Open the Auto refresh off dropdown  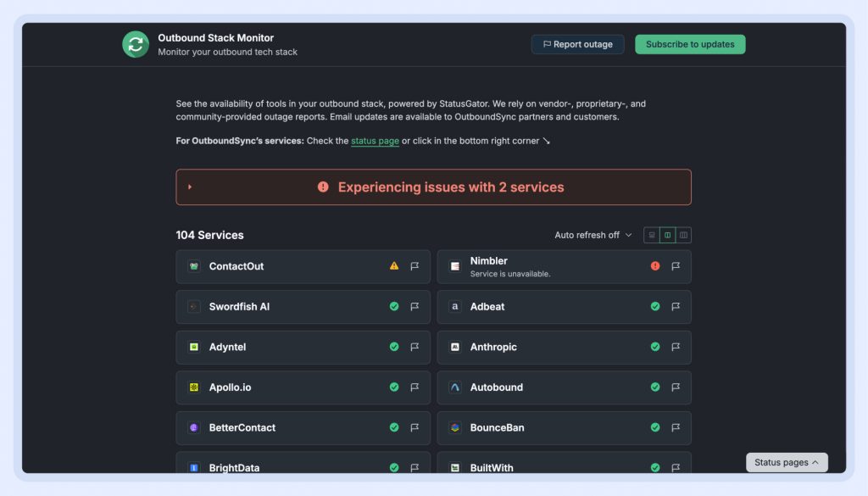(593, 235)
